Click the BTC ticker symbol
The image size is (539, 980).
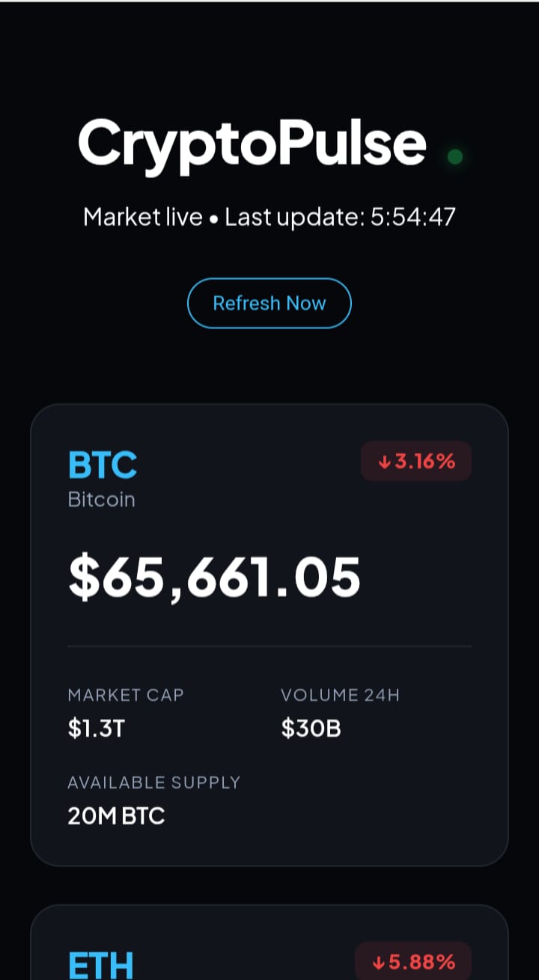click(x=103, y=465)
